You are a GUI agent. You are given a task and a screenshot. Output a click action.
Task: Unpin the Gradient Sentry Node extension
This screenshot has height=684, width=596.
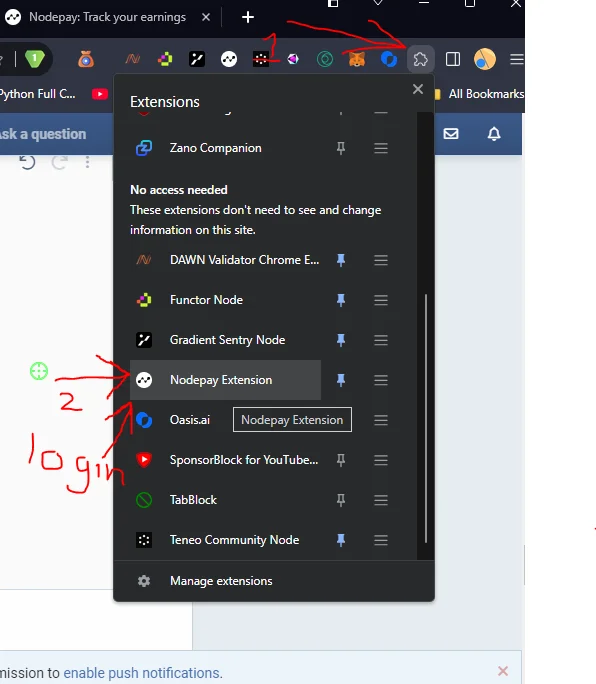click(x=341, y=340)
